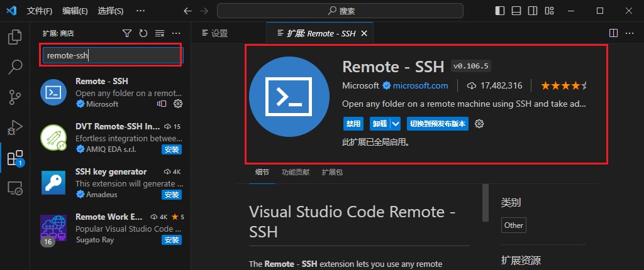Open Source Control view in activity bar
Image resolution: width=644 pixels, height=270 pixels.
tap(15, 97)
